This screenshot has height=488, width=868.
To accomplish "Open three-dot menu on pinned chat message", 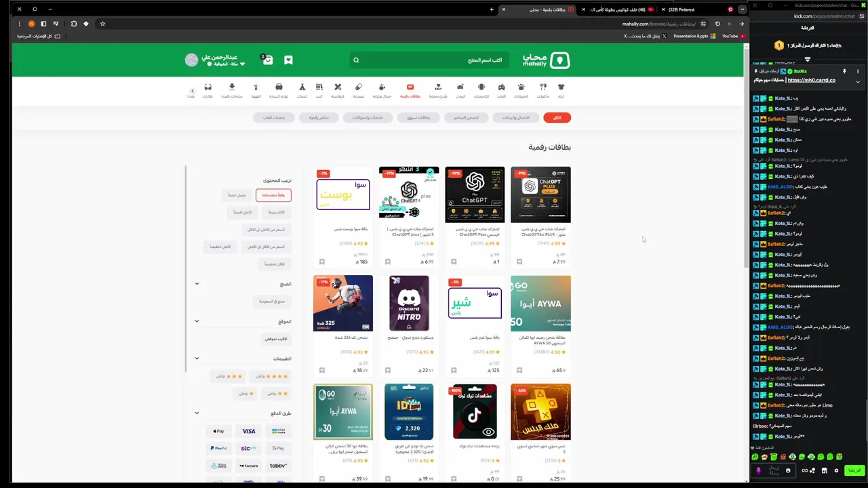I will [858, 71].
